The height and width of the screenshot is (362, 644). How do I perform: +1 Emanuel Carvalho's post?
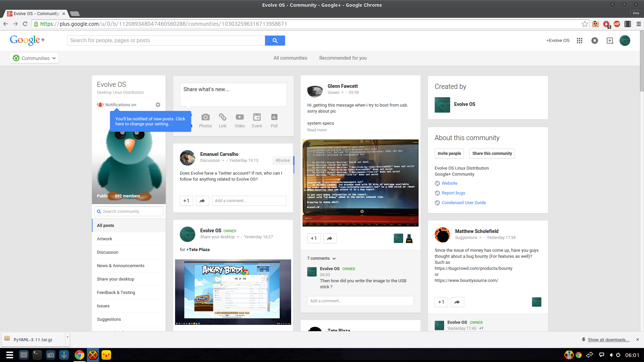coord(186,201)
